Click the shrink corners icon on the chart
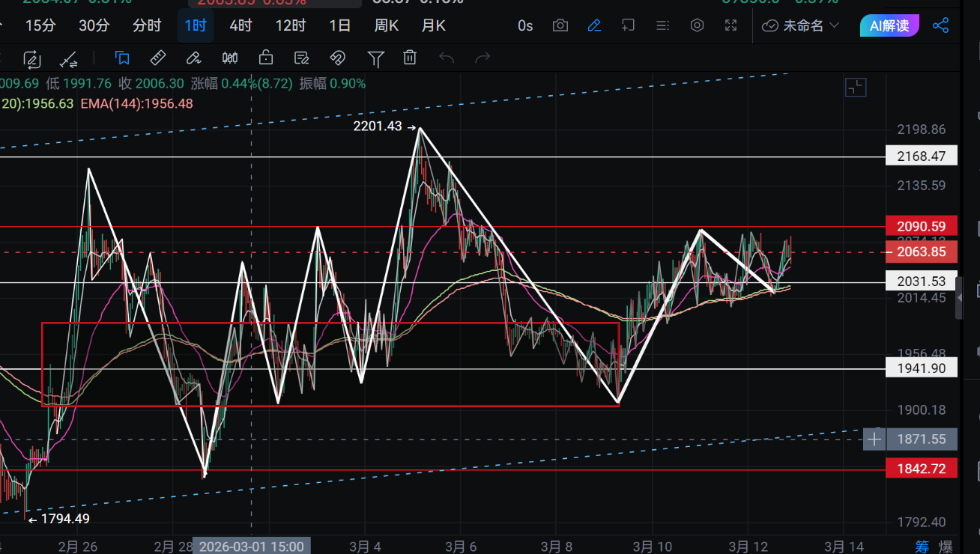980x554 pixels. point(856,88)
